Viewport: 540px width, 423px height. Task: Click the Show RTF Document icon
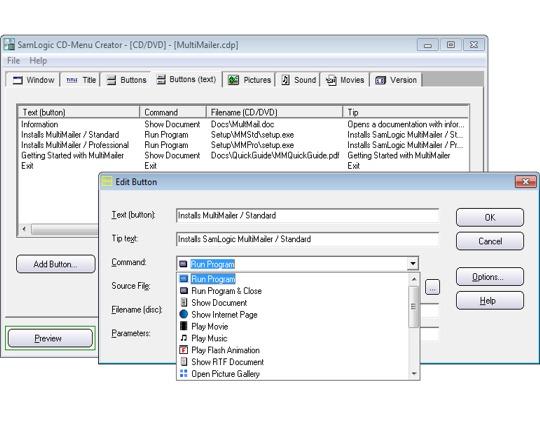coord(184,361)
